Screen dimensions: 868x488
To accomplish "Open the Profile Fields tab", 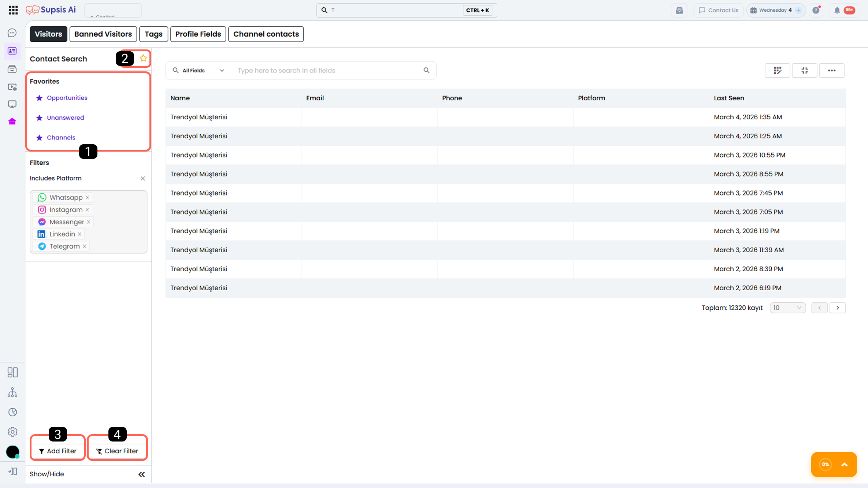I will pos(198,34).
